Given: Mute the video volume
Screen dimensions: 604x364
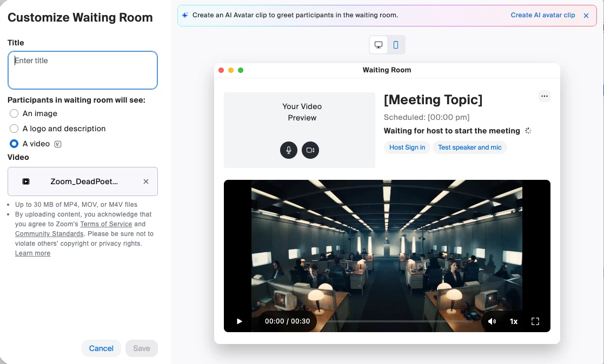Looking at the screenshot, I should coord(492,321).
